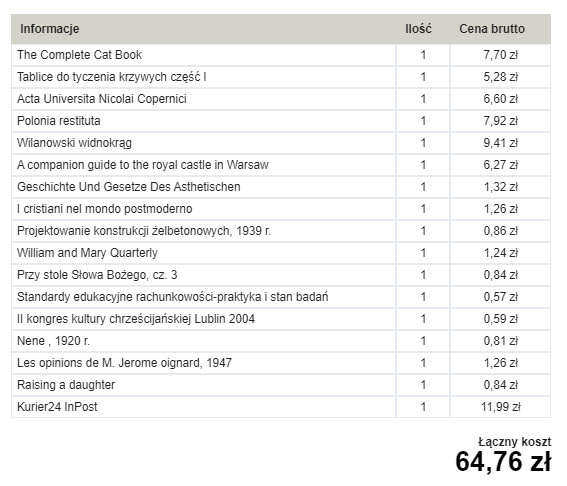The height and width of the screenshot is (486, 567).
Task: Select the Polonia restituta entry
Action: (x=281, y=121)
